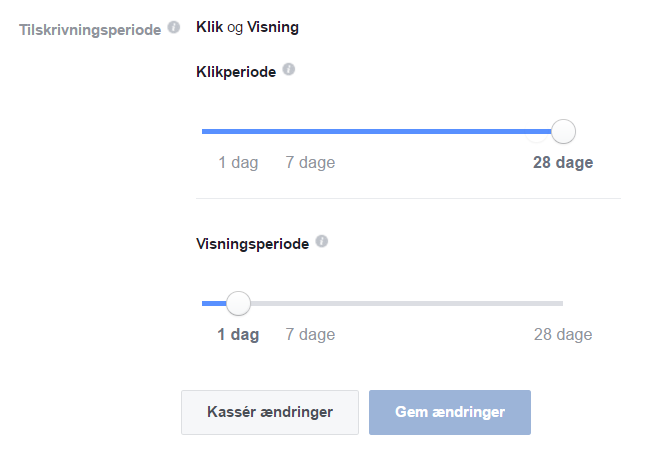
Task: Click the Klikperiode slider handle
Action: click(x=564, y=131)
